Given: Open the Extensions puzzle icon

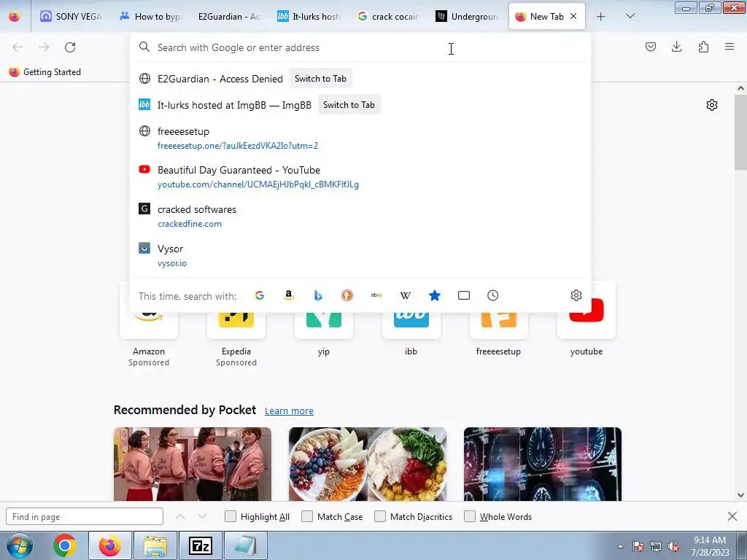Looking at the screenshot, I should coord(703,47).
